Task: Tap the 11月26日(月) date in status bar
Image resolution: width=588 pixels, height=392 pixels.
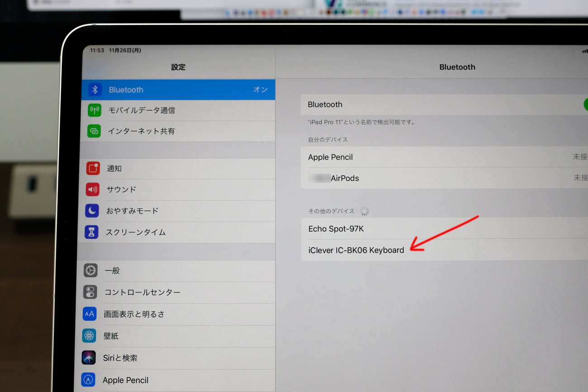Action: (x=125, y=50)
